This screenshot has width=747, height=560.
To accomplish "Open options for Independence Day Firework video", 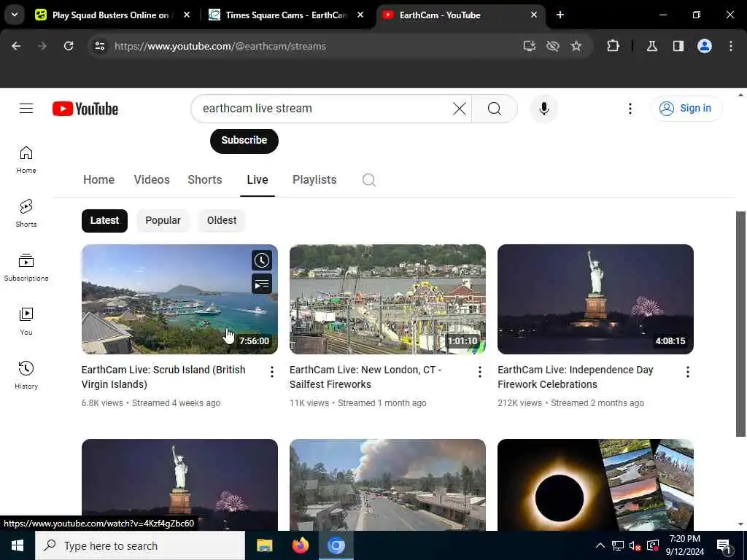I will pyautogui.click(x=687, y=372).
